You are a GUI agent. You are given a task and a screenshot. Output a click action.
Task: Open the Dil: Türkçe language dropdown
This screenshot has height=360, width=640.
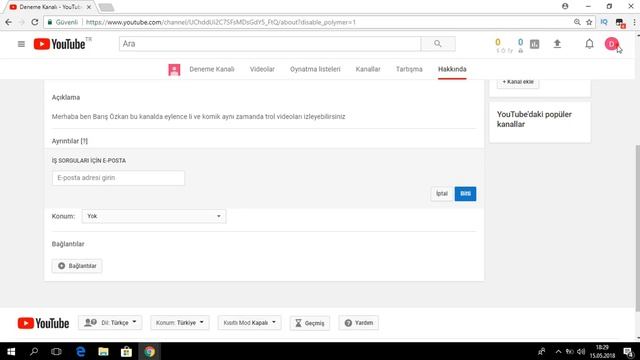pos(110,323)
